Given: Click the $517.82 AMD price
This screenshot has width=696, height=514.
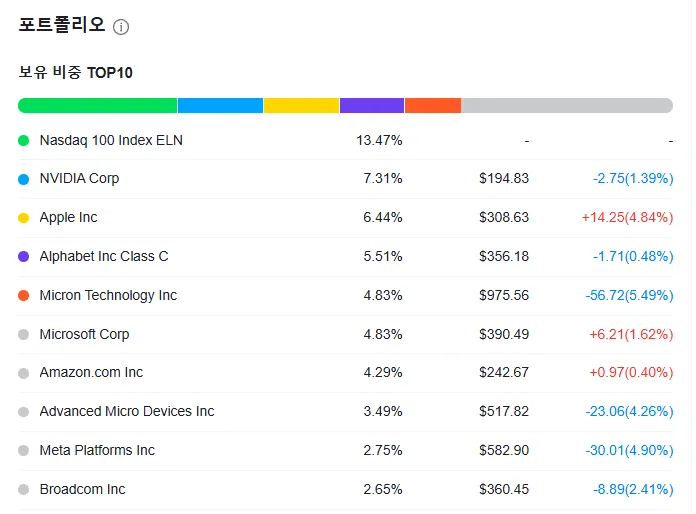Looking at the screenshot, I should 504,411.
